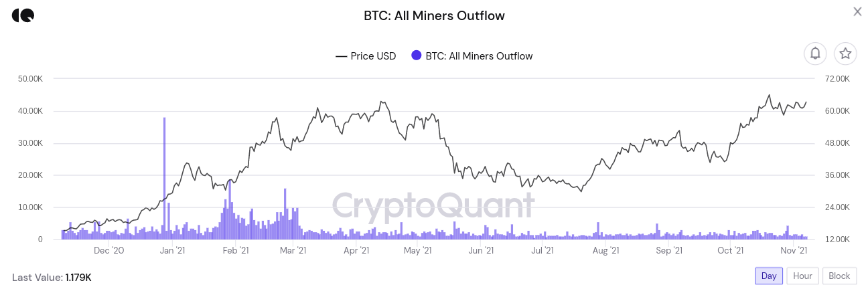Viewport: 868px width, 289px height.
Task: Click the Dec '20 x-axis label
Action: click(x=109, y=251)
